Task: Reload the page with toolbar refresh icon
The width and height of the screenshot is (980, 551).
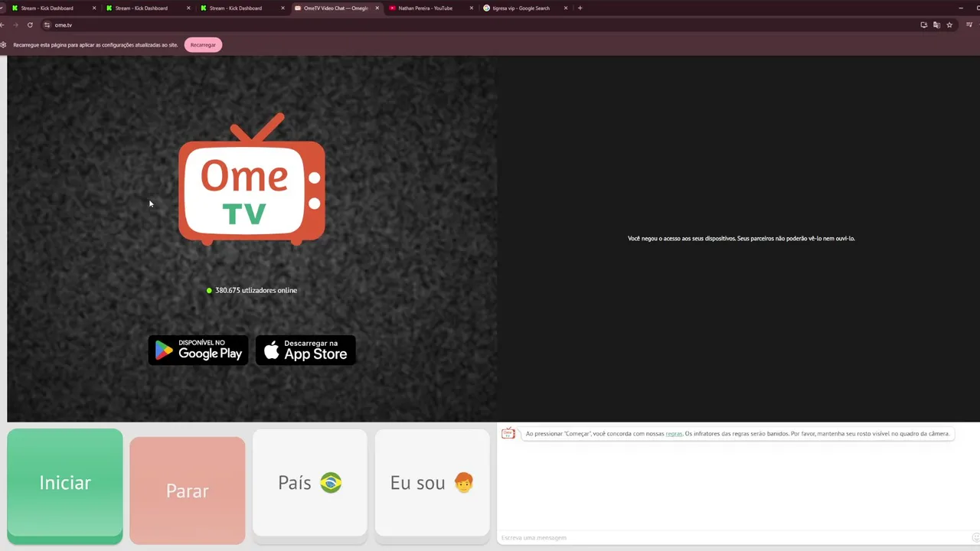Action: 30,25
